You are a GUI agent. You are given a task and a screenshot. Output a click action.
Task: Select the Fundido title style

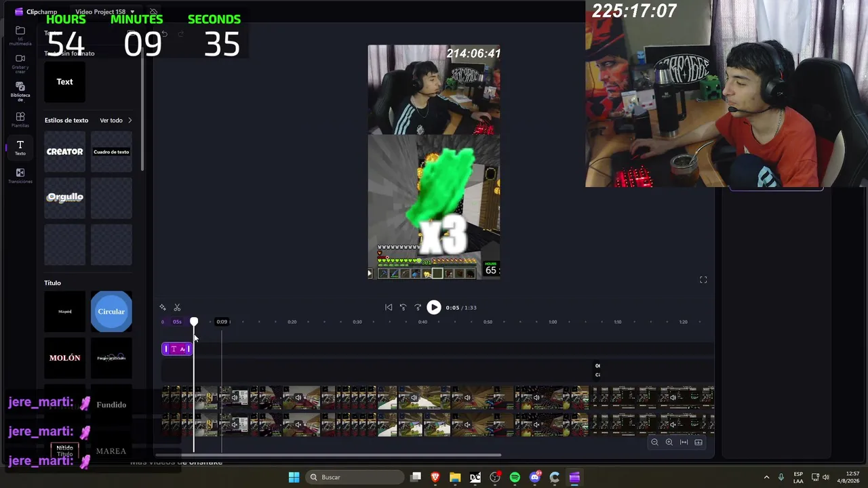tap(111, 405)
